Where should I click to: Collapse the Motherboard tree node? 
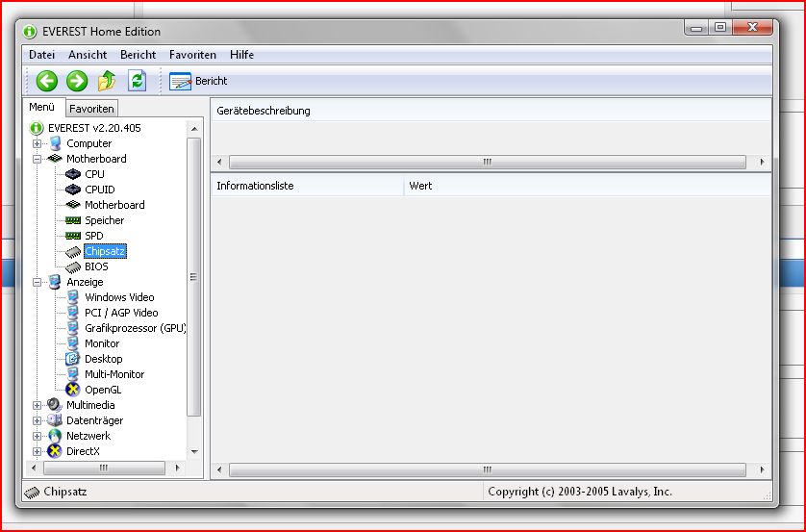37,159
